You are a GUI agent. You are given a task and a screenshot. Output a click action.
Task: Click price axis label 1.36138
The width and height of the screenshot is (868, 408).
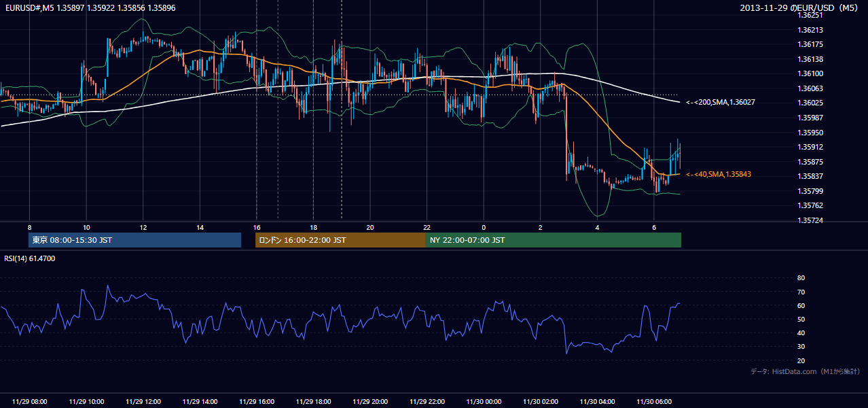click(811, 59)
